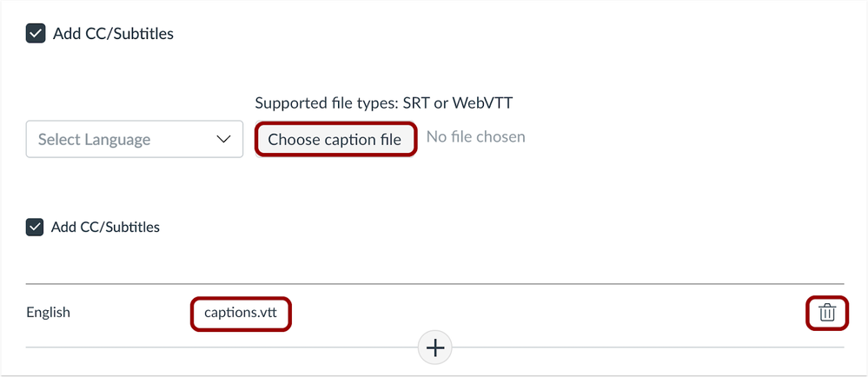Click the Supported file types hint text
868x377 pixels.
point(325,103)
